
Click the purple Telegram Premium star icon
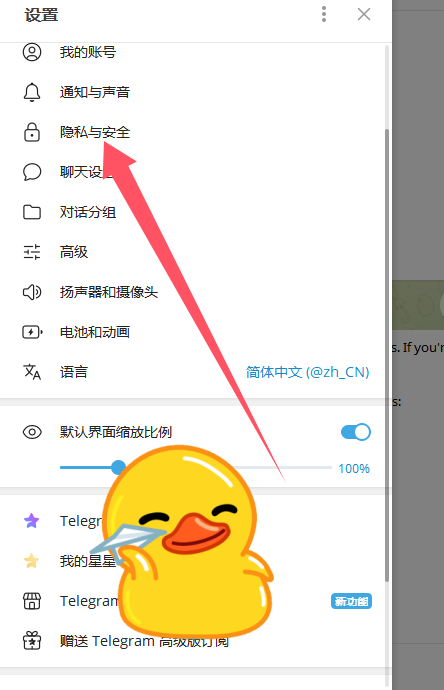[31, 521]
